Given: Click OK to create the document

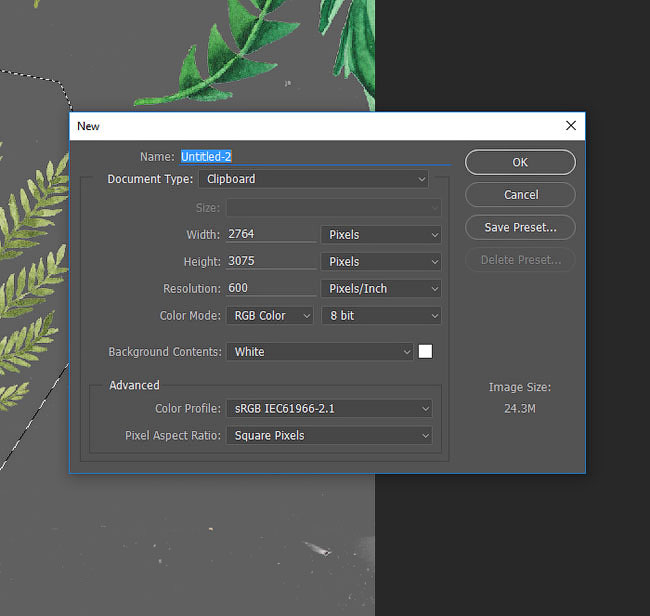Looking at the screenshot, I should click(520, 162).
